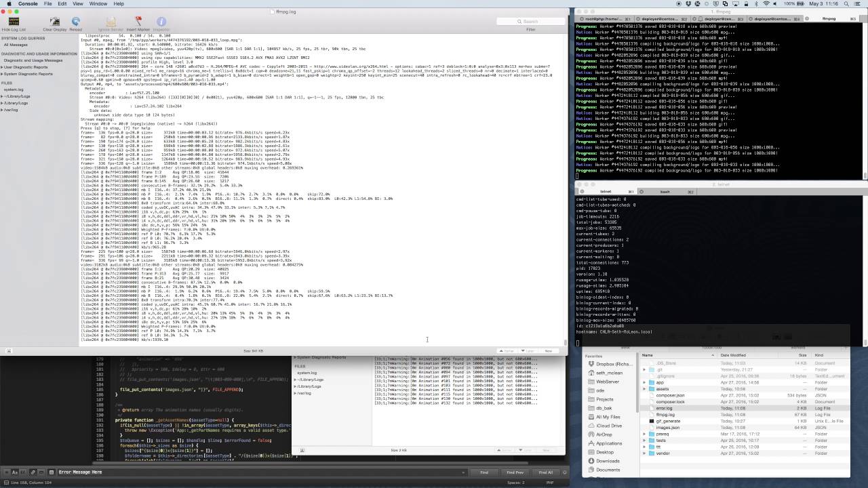
Task: Toggle wrap option in Sublime find panel
Action: click(x=32, y=472)
